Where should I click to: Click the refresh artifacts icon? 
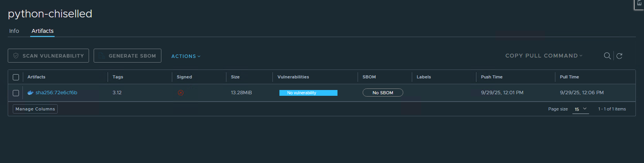pyautogui.click(x=619, y=56)
